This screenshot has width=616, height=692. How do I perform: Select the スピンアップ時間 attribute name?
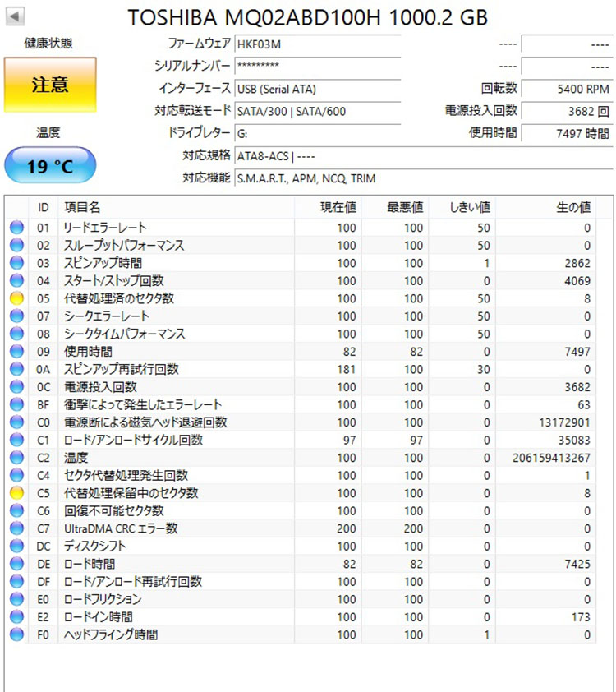[103, 263]
